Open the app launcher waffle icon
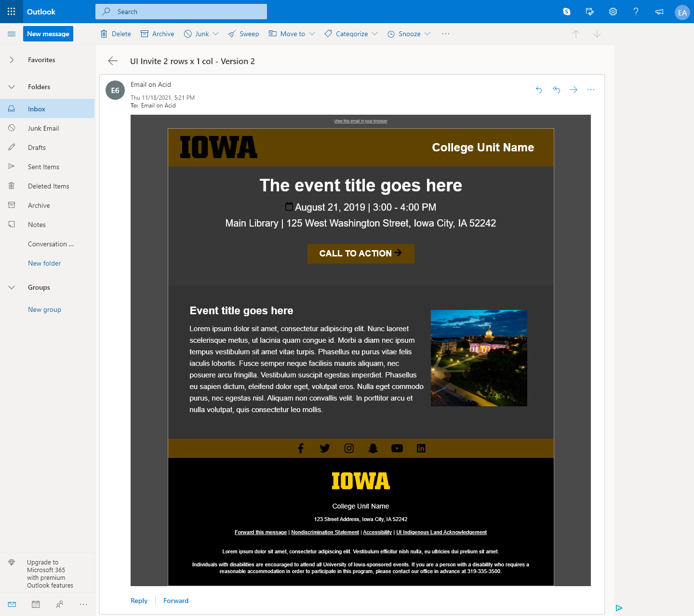Screen dimensions: 694x616 pyautogui.click(x=12, y=12)
